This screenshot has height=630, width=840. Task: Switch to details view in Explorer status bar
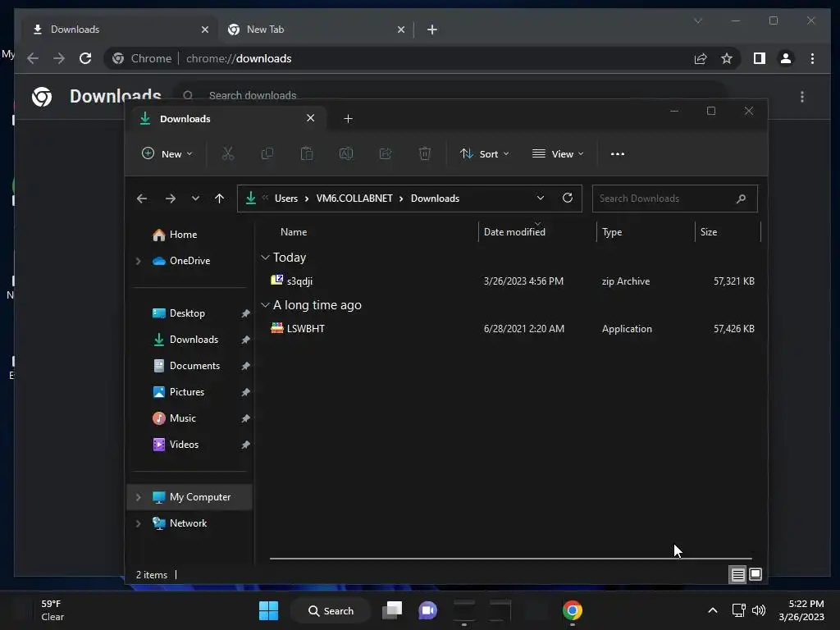(x=737, y=575)
